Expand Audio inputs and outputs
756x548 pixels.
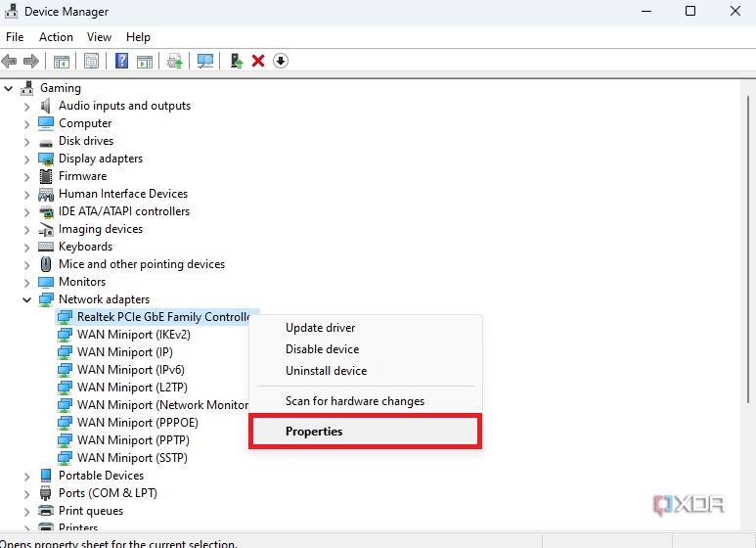tap(27, 107)
